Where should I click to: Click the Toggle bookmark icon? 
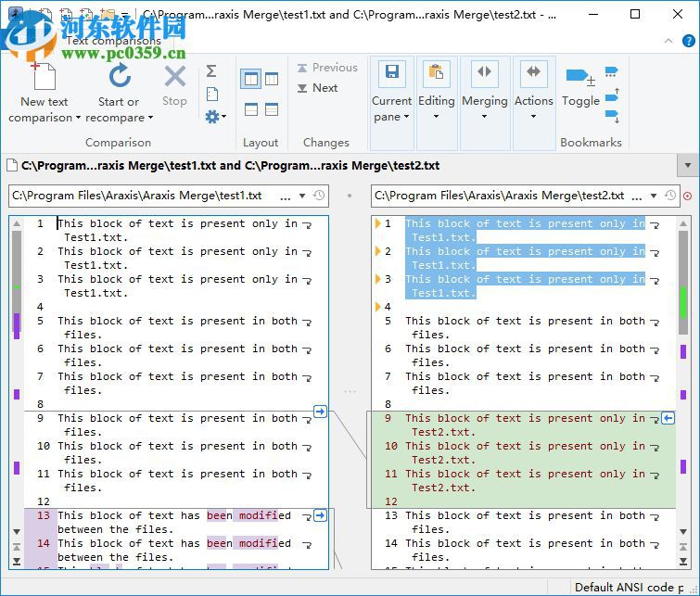580,78
